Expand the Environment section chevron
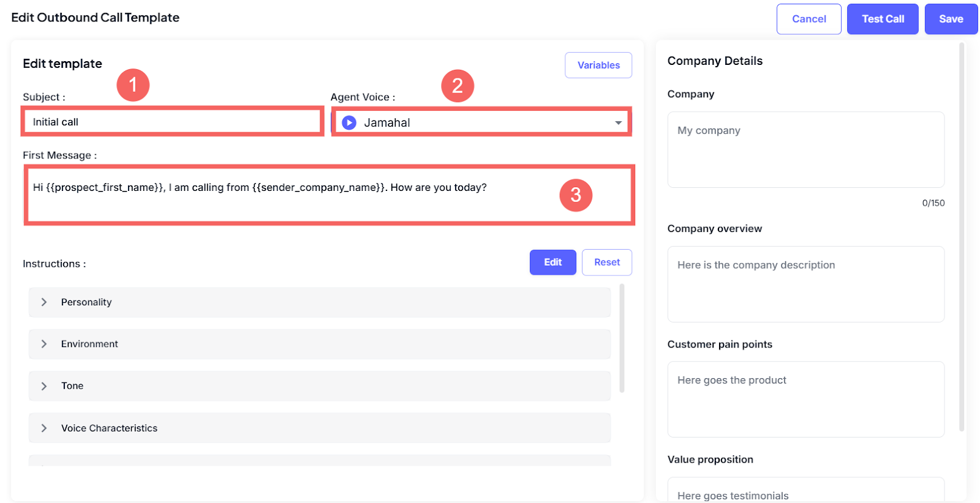 tap(44, 344)
